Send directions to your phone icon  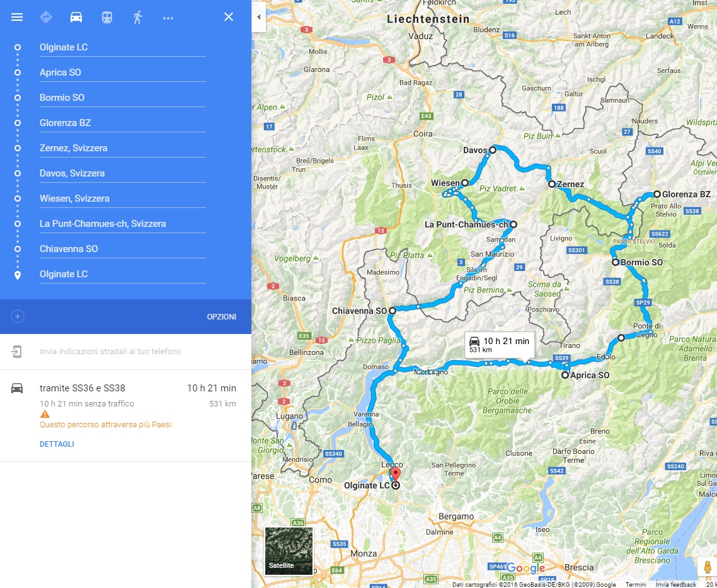[16, 352]
